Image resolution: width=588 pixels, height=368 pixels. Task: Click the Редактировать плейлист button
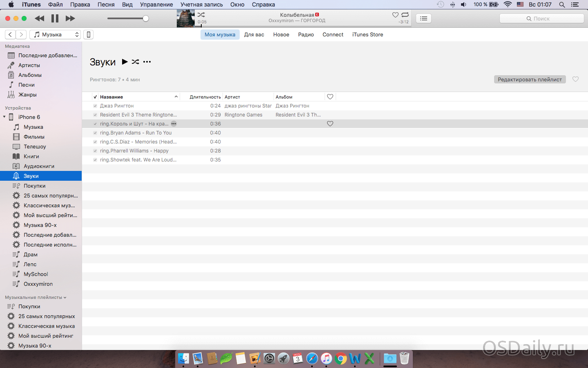[x=530, y=79]
